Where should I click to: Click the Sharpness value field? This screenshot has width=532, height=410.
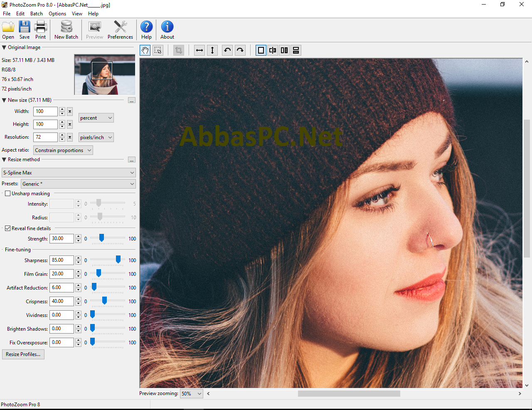pos(62,260)
